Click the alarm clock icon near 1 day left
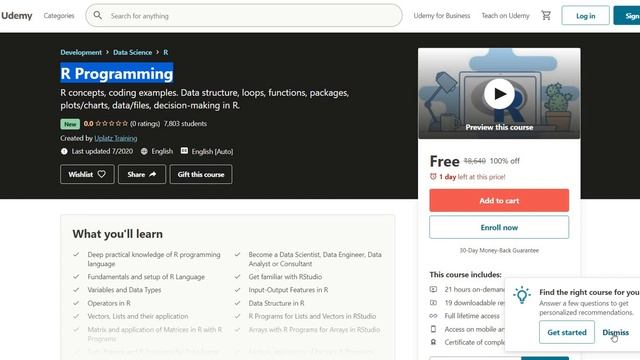The height and width of the screenshot is (360, 640). [x=433, y=177]
